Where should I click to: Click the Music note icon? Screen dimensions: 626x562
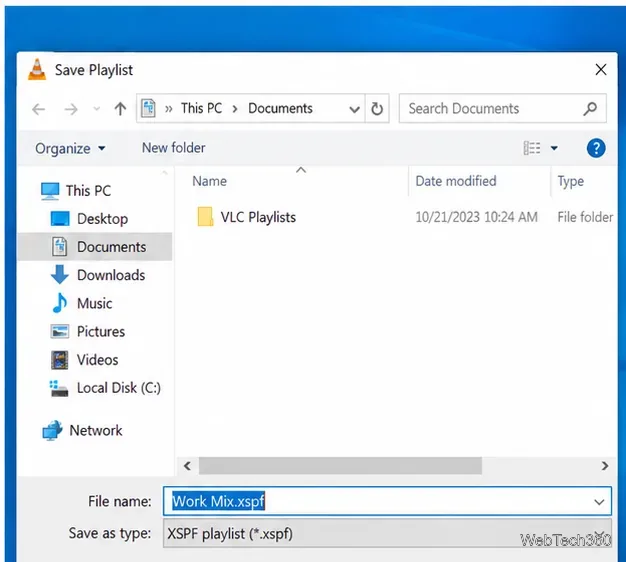tap(60, 303)
